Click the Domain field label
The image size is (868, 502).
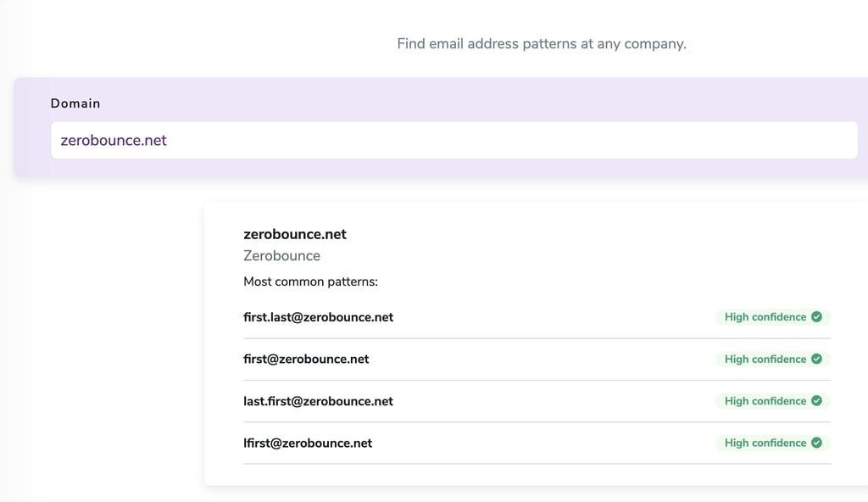click(75, 103)
